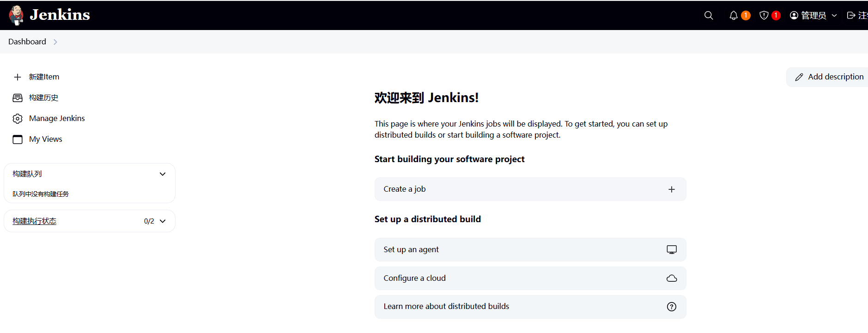Expand the 管理员 user dropdown chevron

834,15
